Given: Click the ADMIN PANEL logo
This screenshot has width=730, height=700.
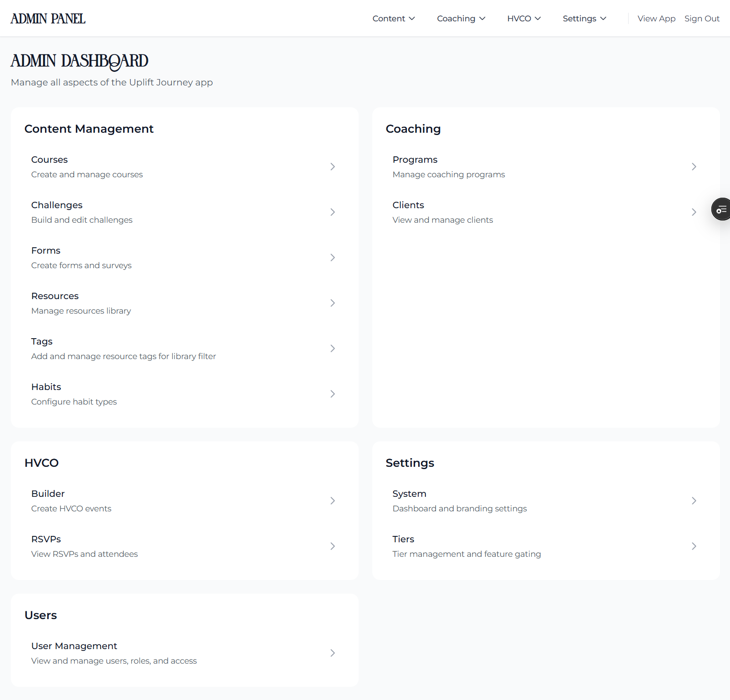Looking at the screenshot, I should click(x=48, y=19).
